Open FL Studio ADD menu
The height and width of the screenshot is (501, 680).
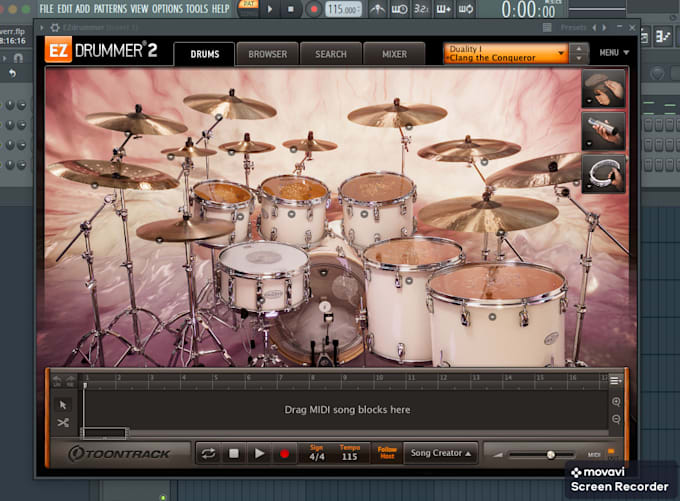(82, 9)
